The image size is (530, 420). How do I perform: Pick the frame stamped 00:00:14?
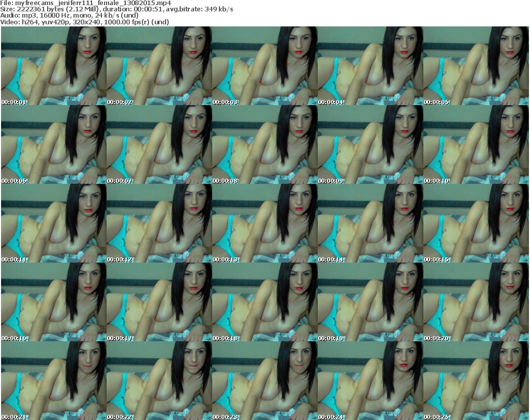370,224
